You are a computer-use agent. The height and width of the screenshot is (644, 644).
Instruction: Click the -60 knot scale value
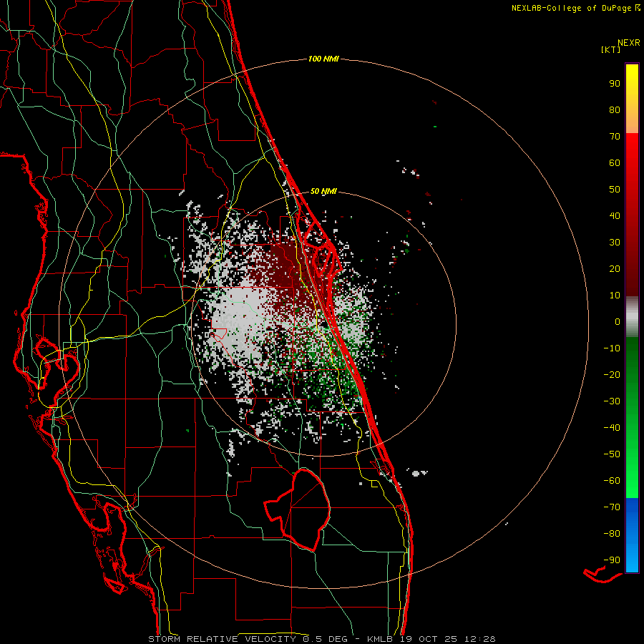click(x=612, y=481)
